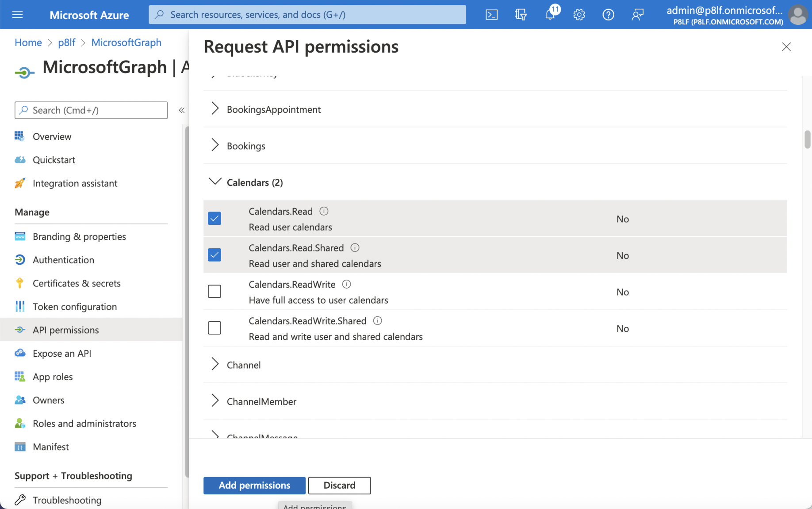Screen dimensions: 812x509
Task: Uncheck the Calendars.Read.Shared permission
Action: (x=214, y=255)
